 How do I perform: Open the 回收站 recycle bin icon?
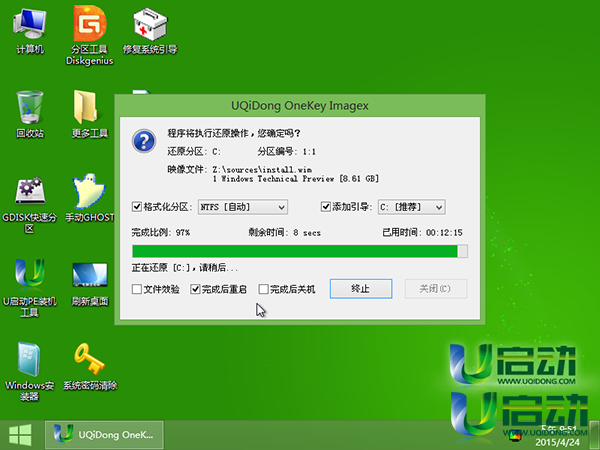[29, 107]
